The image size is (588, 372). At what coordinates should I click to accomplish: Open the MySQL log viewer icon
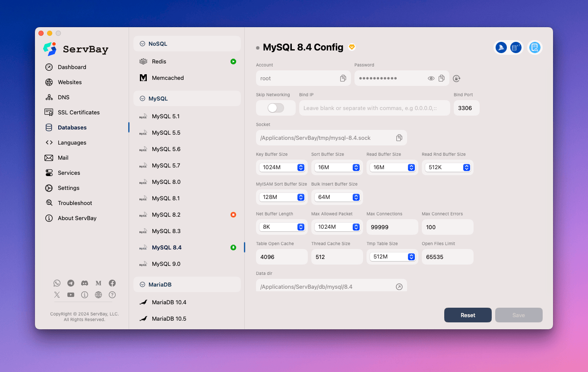[x=534, y=47]
